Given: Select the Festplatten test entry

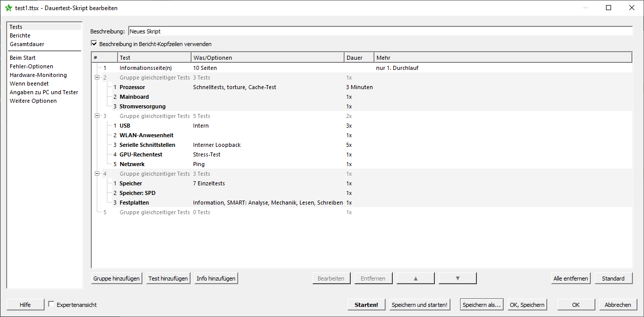Looking at the screenshot, I should click(134, 203).
